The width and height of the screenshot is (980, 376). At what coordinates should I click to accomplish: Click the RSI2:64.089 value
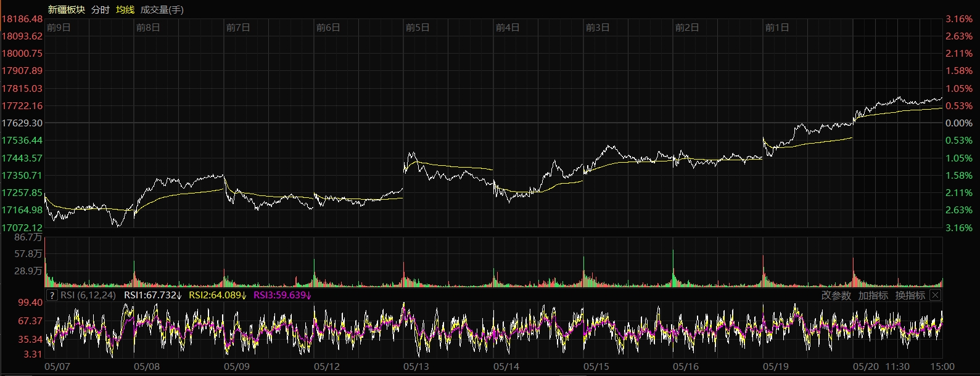pos(217,295)
